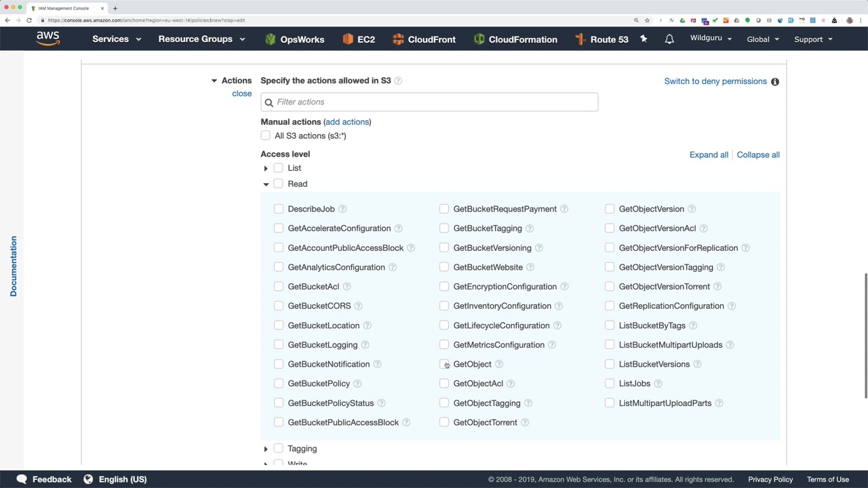Expand the List access level
Screen dimensions: 868x488
(x=266, y=168)
